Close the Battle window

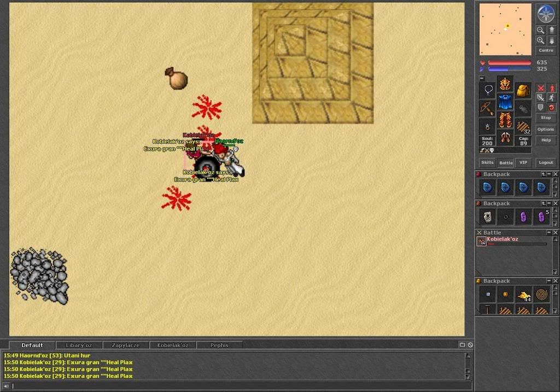[556, 232]
